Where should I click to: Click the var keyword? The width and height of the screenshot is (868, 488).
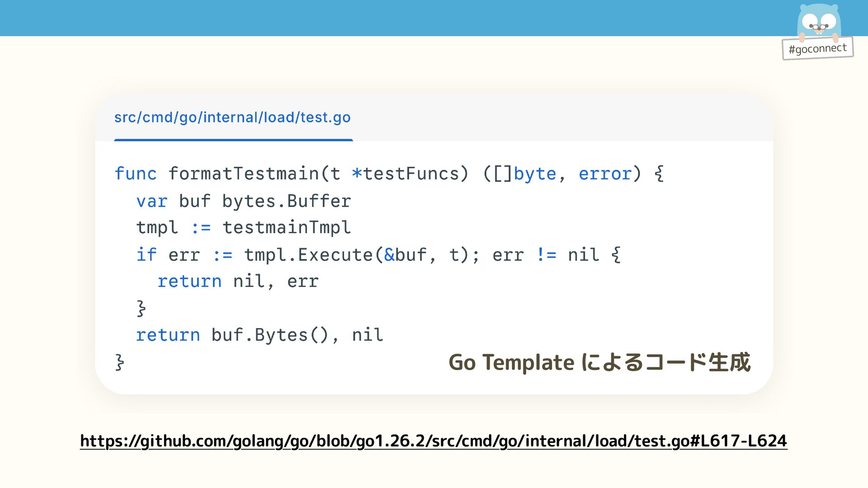(152, 201)
